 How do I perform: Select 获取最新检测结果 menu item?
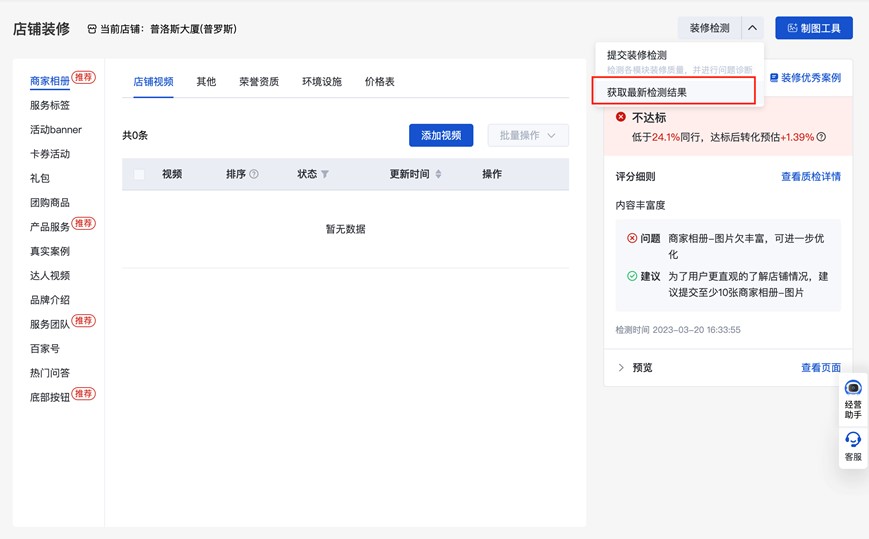point(647,92)
